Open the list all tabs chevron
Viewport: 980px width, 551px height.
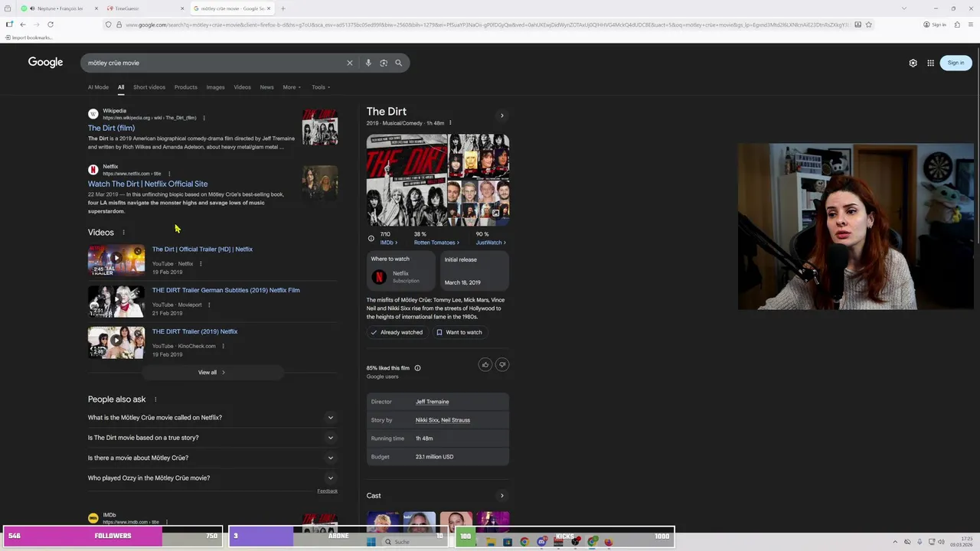click(903, 8)
